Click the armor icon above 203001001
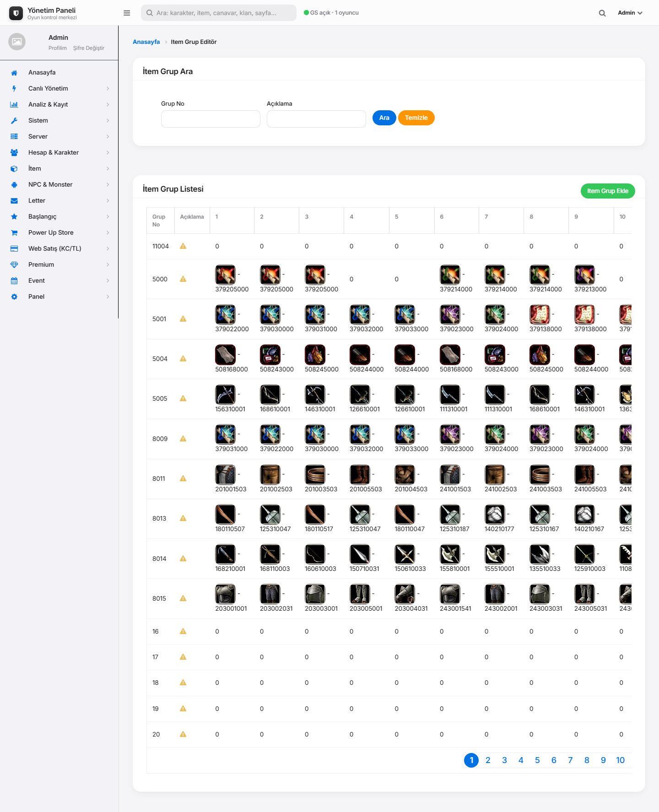The image size is (659, 812). click(225, 594)
